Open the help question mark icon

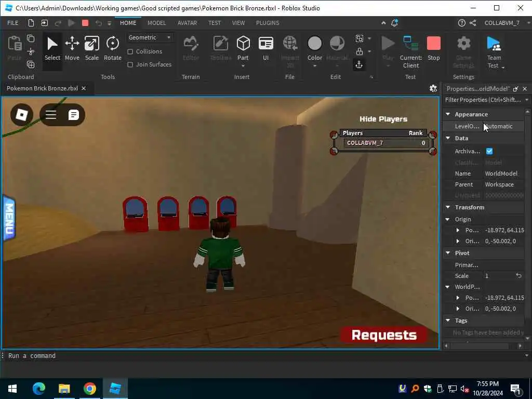[x=461, y=23]
